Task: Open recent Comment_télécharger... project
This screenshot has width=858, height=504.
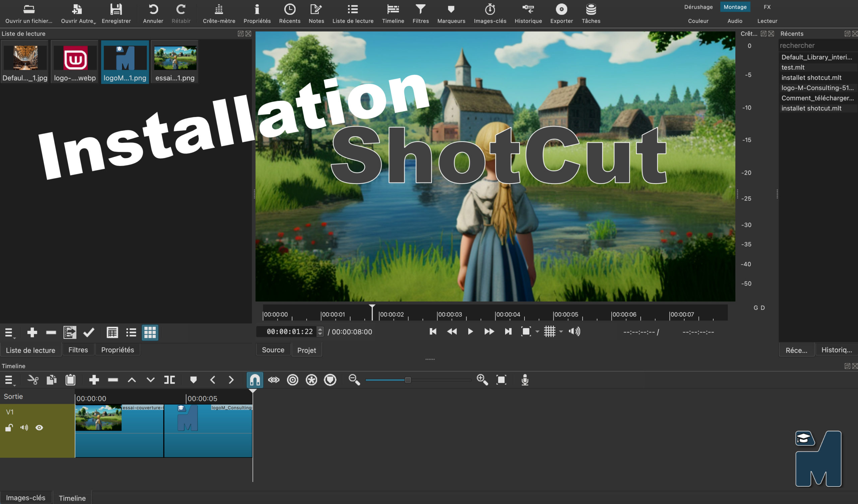Action: tap(818, 98)
